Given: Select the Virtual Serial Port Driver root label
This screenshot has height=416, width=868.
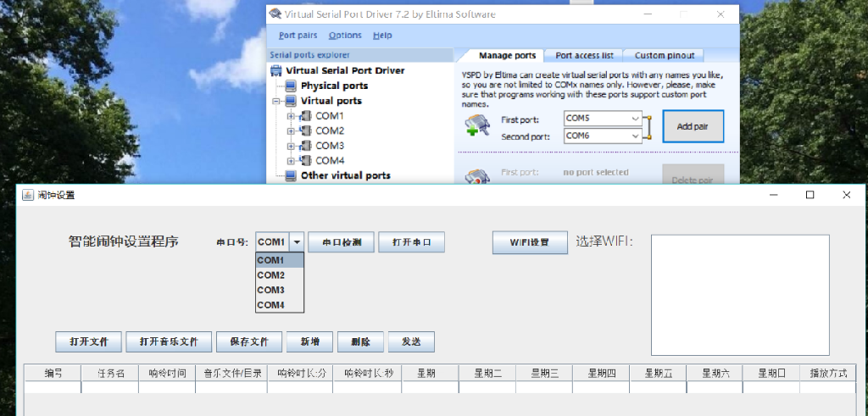Looking at the screenshot, I should click(x=345, y=70).
